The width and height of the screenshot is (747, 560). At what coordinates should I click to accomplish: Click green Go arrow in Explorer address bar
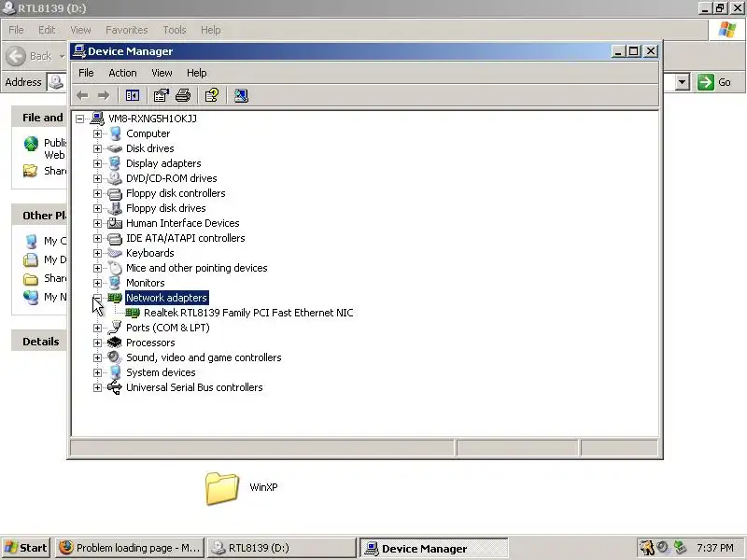click(706, 82)
